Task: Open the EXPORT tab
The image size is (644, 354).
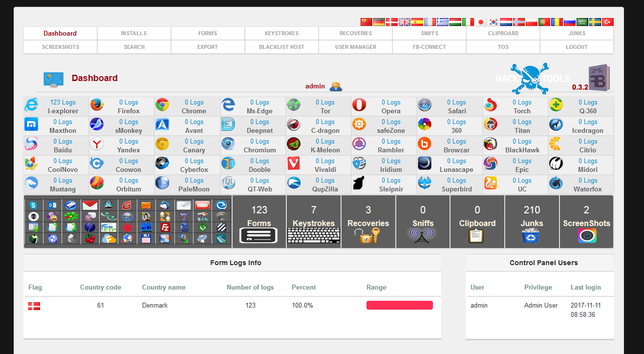Action: click(208, 47)
